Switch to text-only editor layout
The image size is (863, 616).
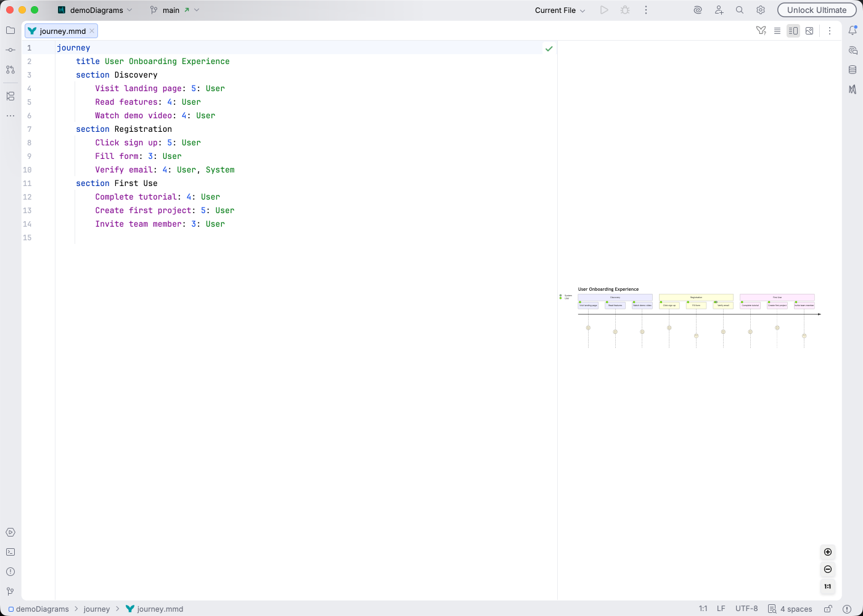(777, 30)
